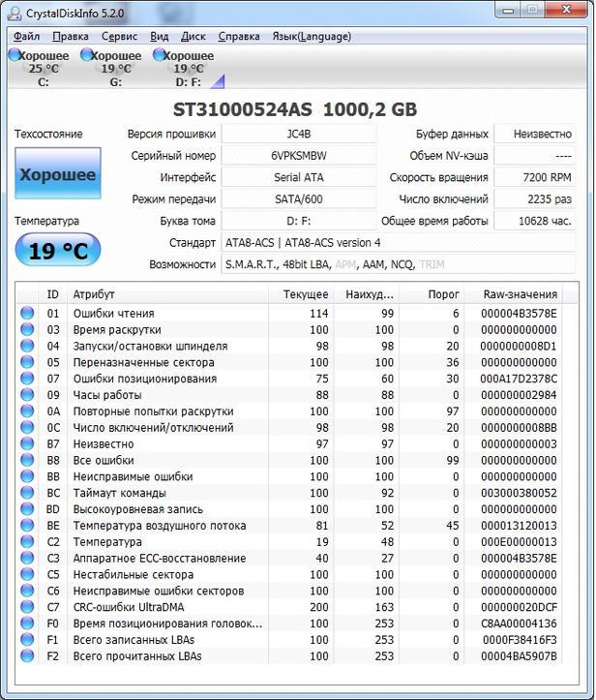
Task: Click status orb of Высокоуровневая запись row
Action: (27, 508)
